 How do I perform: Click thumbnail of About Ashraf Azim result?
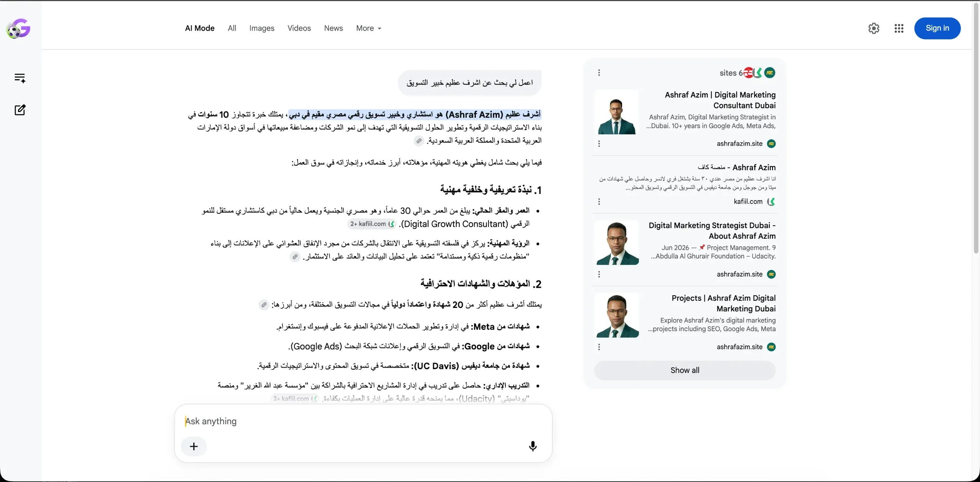[617, 243]
